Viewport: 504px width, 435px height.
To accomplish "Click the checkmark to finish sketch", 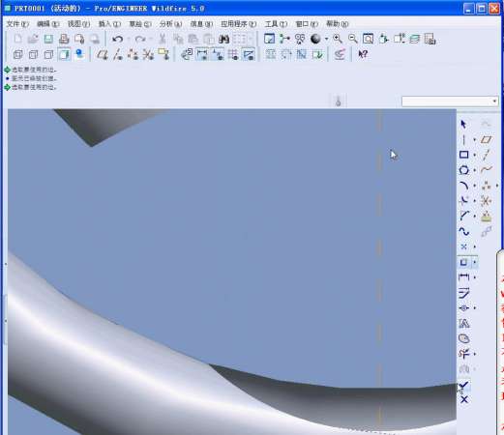I will coord(463,385).
